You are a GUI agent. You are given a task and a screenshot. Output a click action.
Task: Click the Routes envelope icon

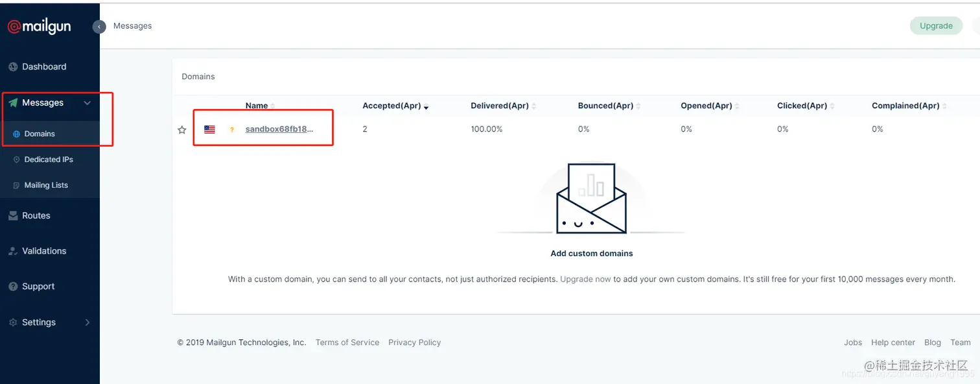13,215
